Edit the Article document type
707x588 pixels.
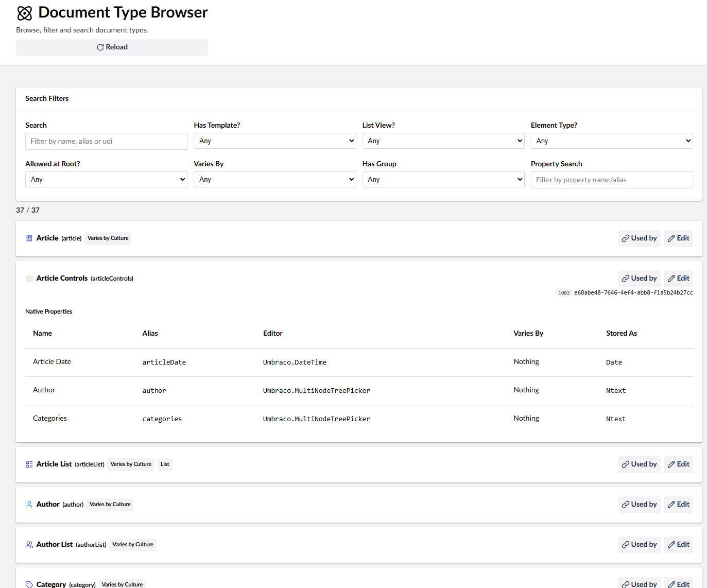pos(678,238)
